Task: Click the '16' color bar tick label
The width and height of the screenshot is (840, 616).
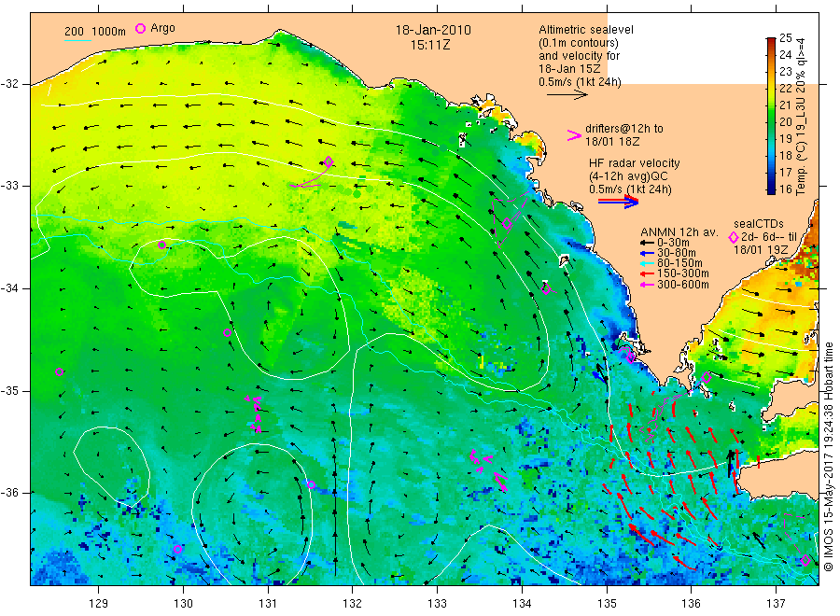Action: (785, 189)
